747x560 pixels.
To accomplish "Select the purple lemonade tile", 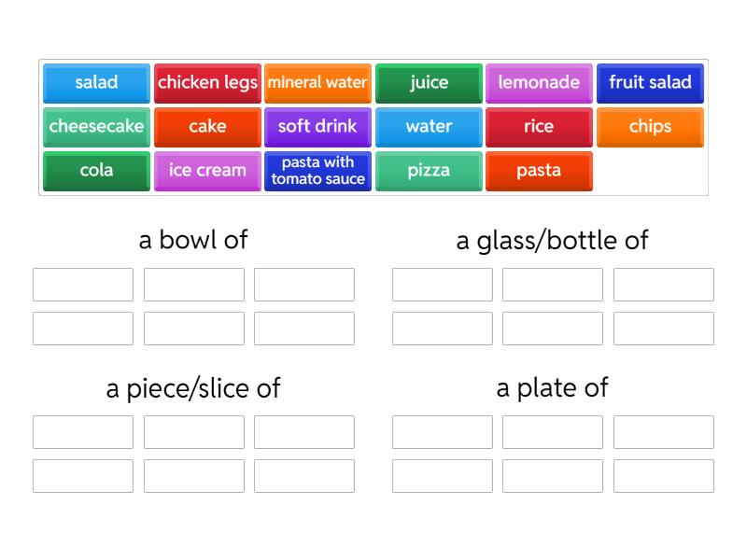I will (x=539, y=83).
